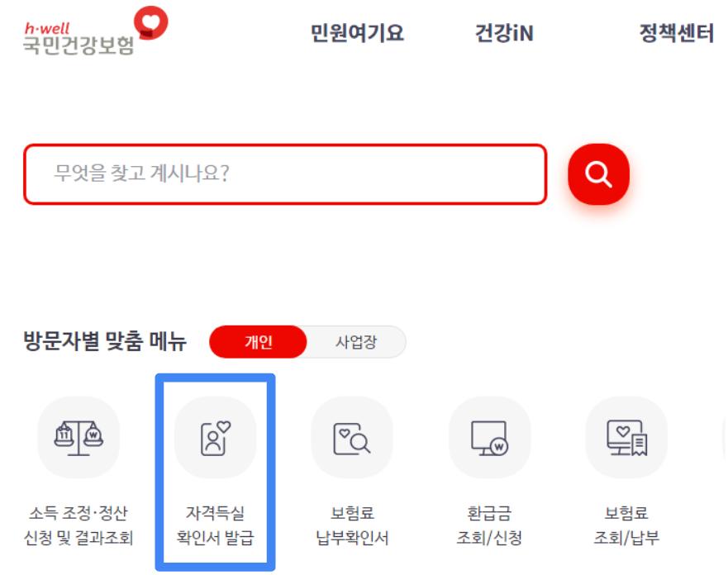Click the 자격득실 확인서 발급 text link
The height and width of the screenshot is (575, 728).
pyautogui.click(x=215, y=525)
